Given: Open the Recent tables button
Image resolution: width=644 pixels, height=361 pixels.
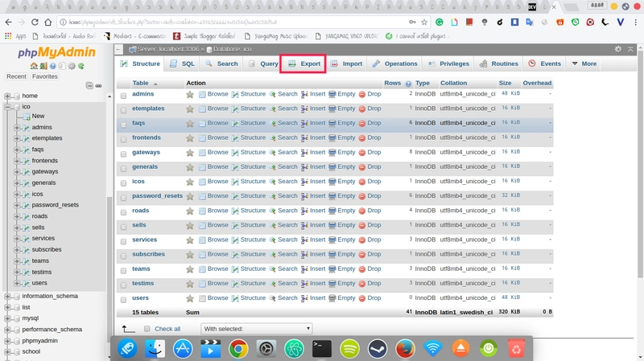Looking at the screenshot, I should point(16,76).
